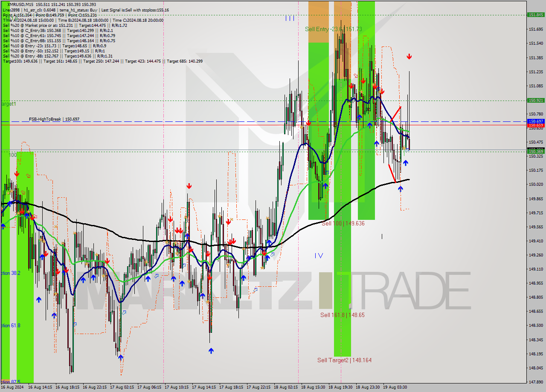Image resolution: width=546 pixels, height=392 pixels.
Task: Click the '18 Aug 19:30' time axis label
Action: [340, 387]
